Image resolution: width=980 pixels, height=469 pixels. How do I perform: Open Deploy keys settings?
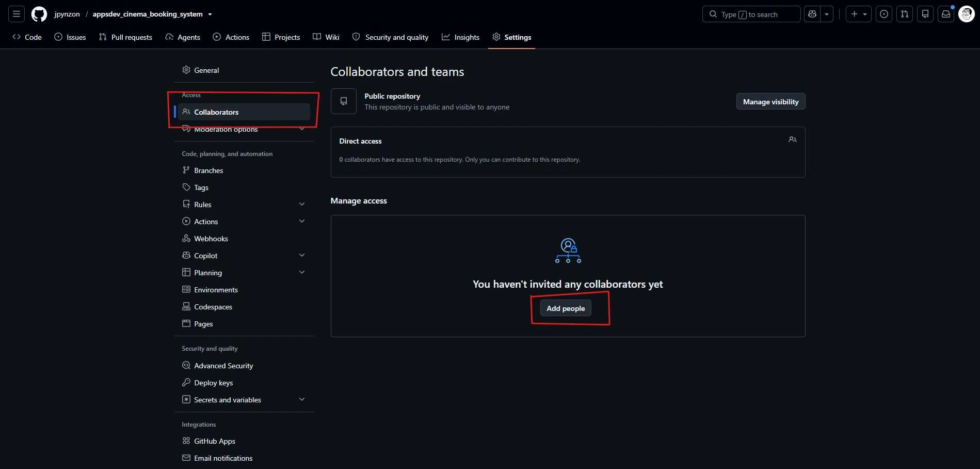244,383
